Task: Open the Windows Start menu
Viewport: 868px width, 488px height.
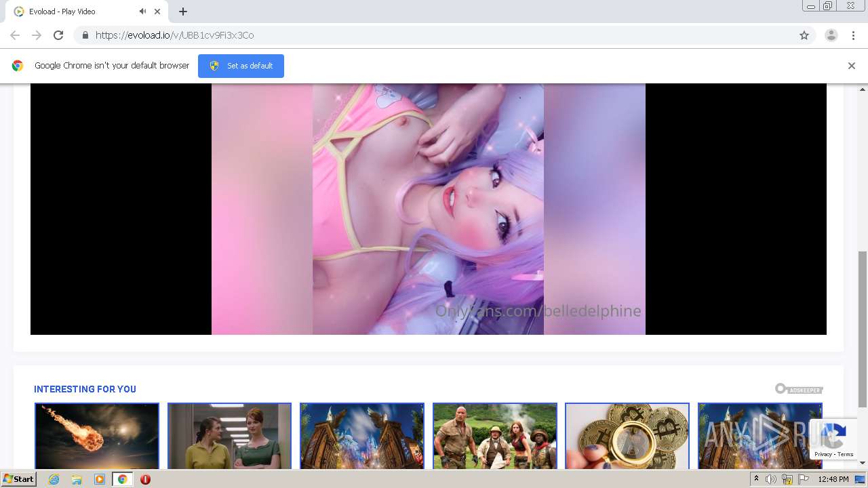Action: [18, 479]
